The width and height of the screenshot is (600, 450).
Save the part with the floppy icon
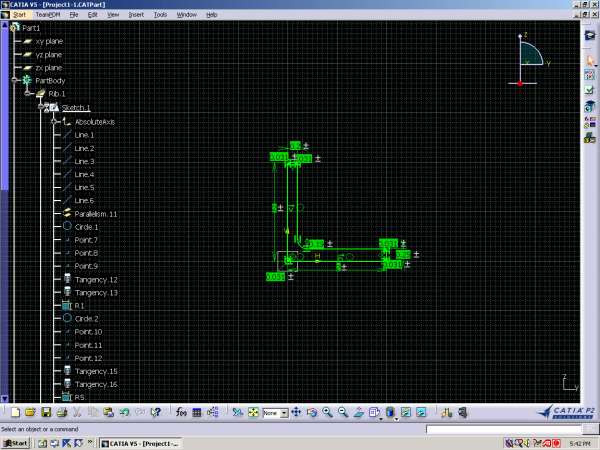[x=46, y=412]
